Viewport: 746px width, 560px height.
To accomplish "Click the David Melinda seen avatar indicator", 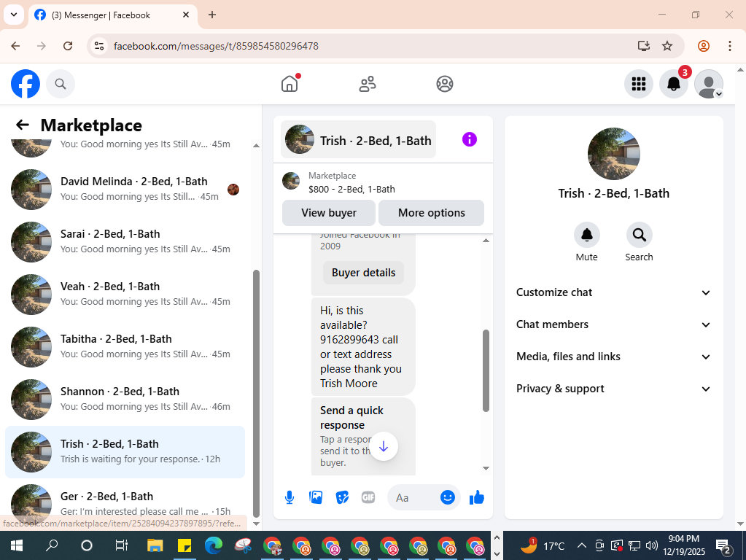I will [x=233, y=190].
